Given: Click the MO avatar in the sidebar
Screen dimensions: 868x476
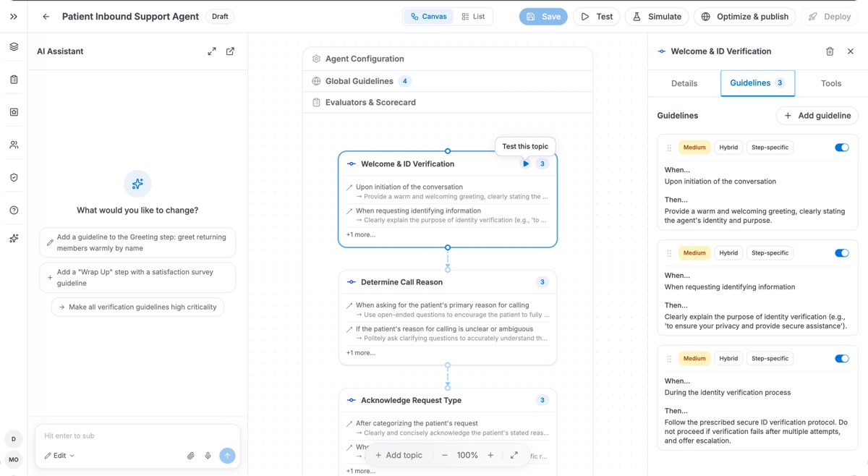Looking at the screenshot, I should pos(14,459).
